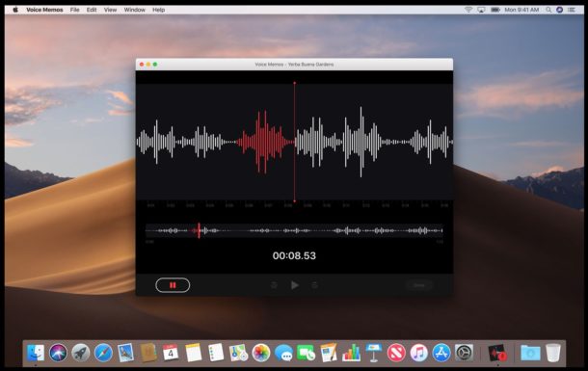Open the Window menu
The width and height of the screenshot is (588, 371).
pyautogui.click(x=135, y=10)
